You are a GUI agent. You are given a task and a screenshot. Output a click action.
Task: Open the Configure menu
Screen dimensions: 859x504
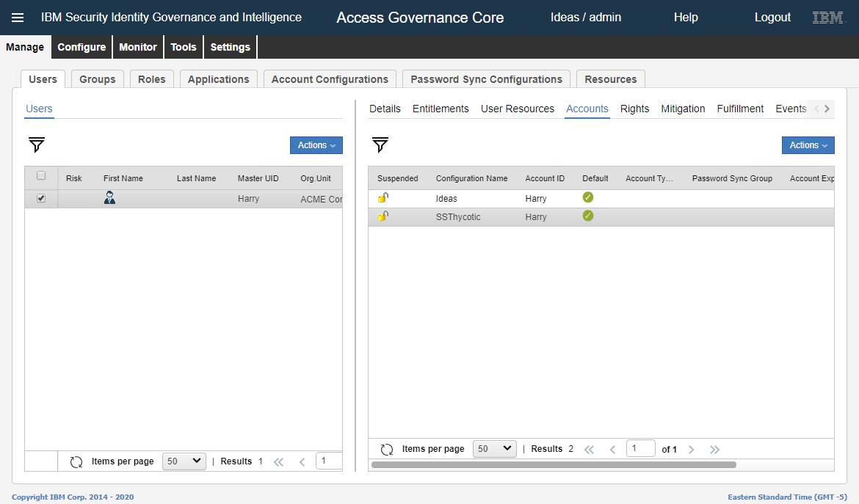tap(81, 47)
